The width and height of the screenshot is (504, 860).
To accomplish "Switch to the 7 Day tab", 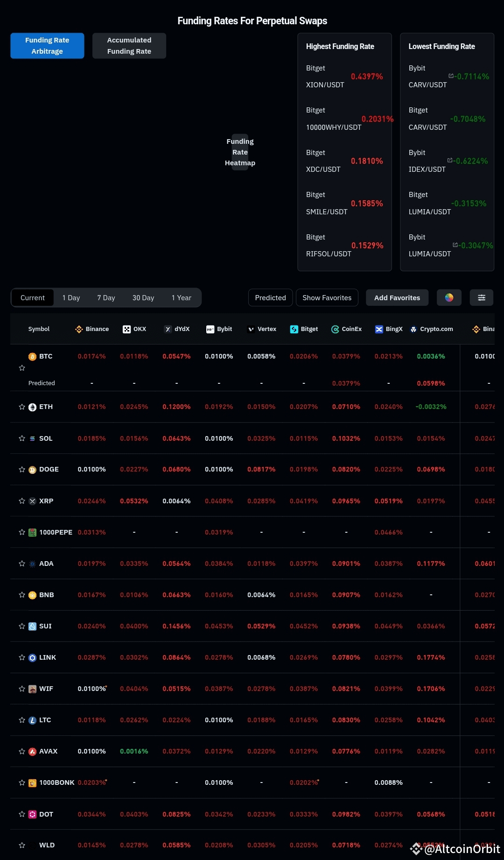I will coord(106,297).
